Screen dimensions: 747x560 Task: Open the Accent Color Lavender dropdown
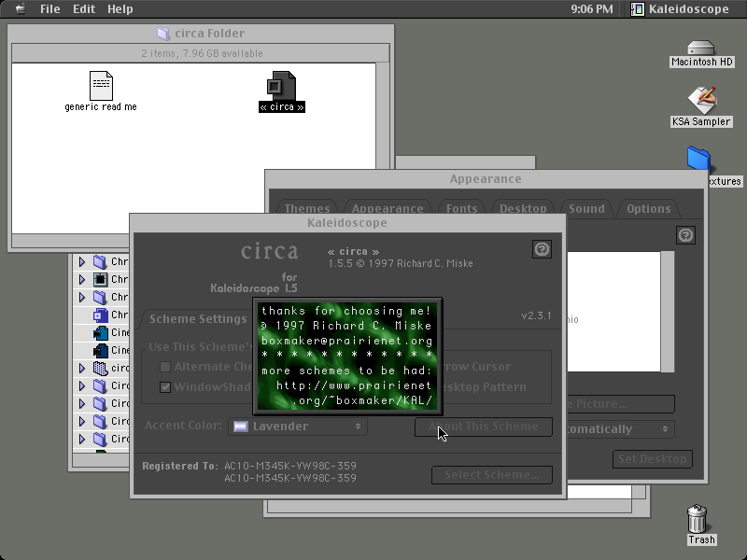click(298, 427)
